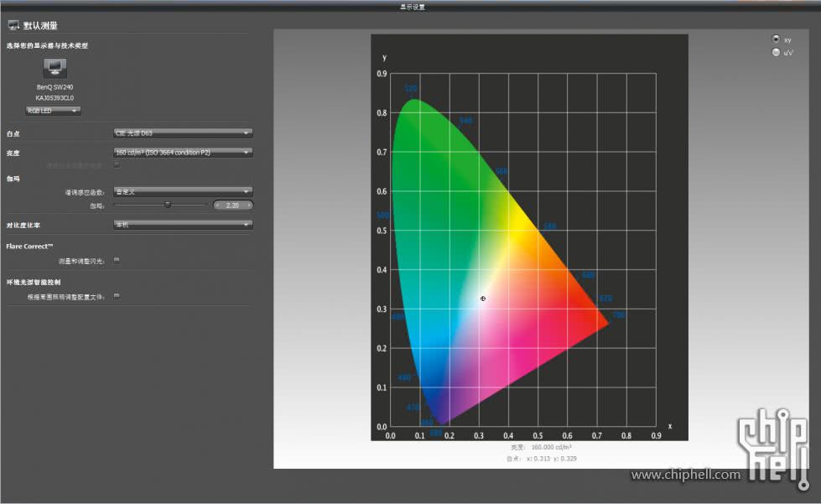The width and height of the screenshot is (821, 504).
Task: Click the gamma slider handle
Action: click(168, 204)
